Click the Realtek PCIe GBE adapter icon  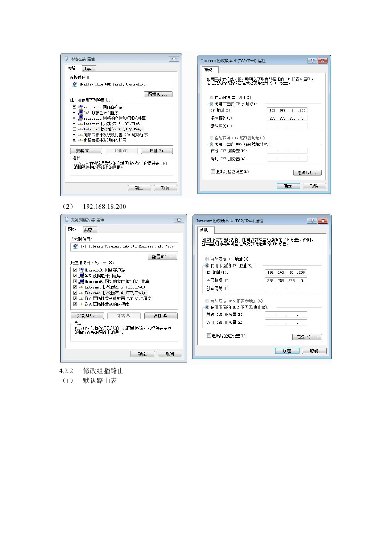74,84
